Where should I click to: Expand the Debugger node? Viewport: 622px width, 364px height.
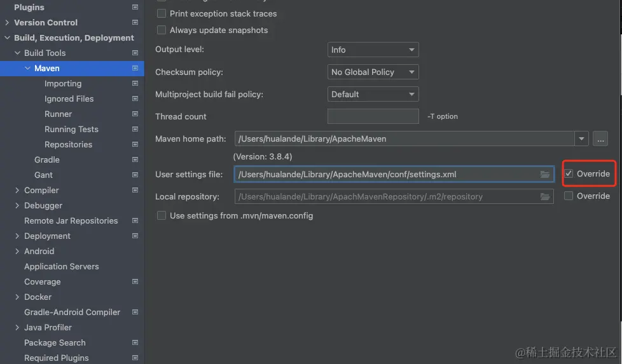pyautogui.click(x=17, y=205)
